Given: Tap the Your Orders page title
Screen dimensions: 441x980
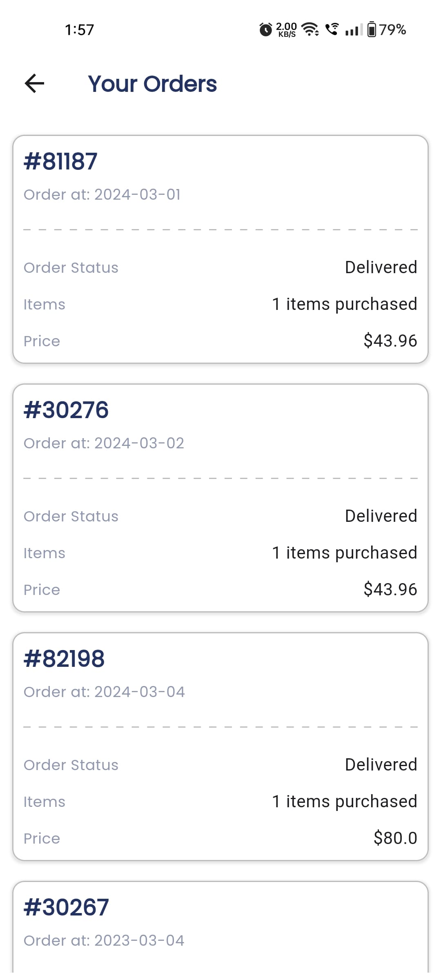Looking at the screenshot, I should (152, 84).
